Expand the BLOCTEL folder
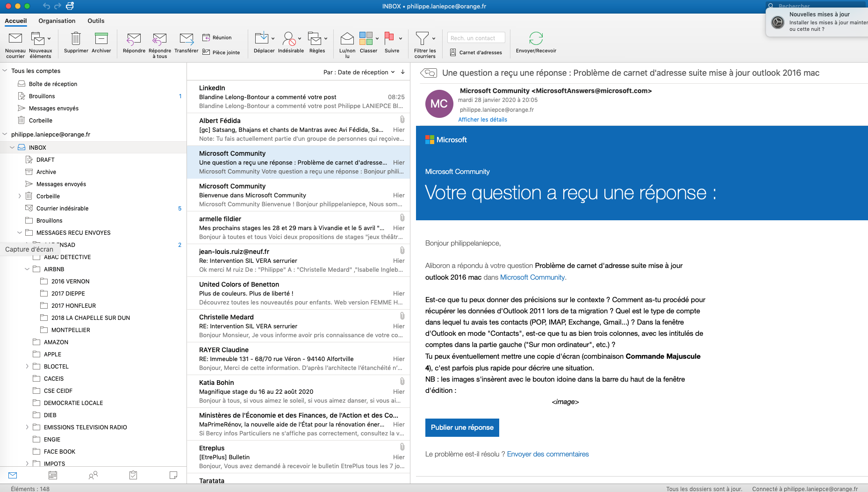The width and height of the screenshot is (868, 492). [27, 366]
